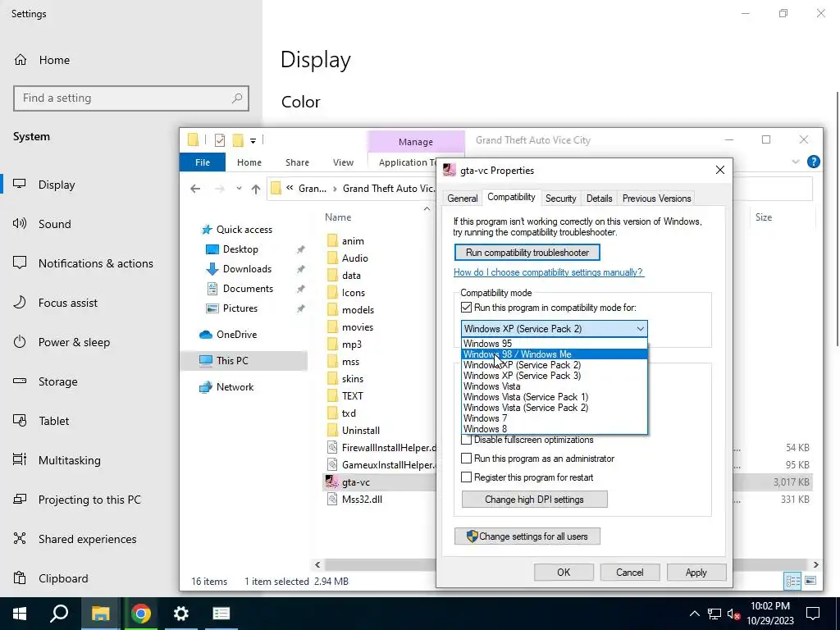Viewport: 840px width, 630px height.
Task: Open the muted volume tray icon
Action: click(x=733, y=614)
